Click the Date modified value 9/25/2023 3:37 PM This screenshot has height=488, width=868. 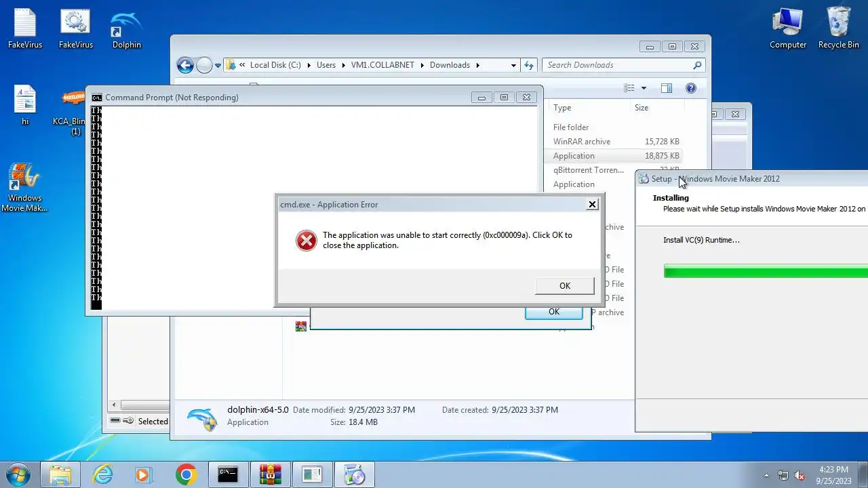pos(381,409)
